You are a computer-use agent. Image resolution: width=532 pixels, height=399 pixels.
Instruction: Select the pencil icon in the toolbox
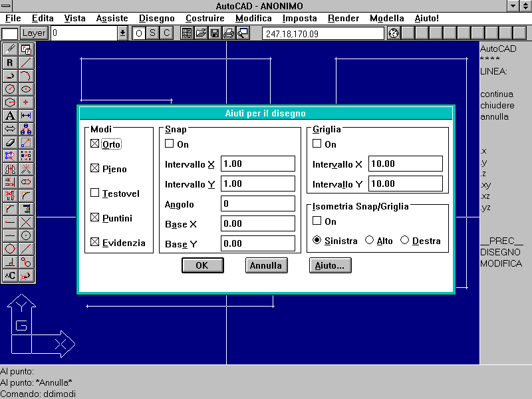pos(10,49)
